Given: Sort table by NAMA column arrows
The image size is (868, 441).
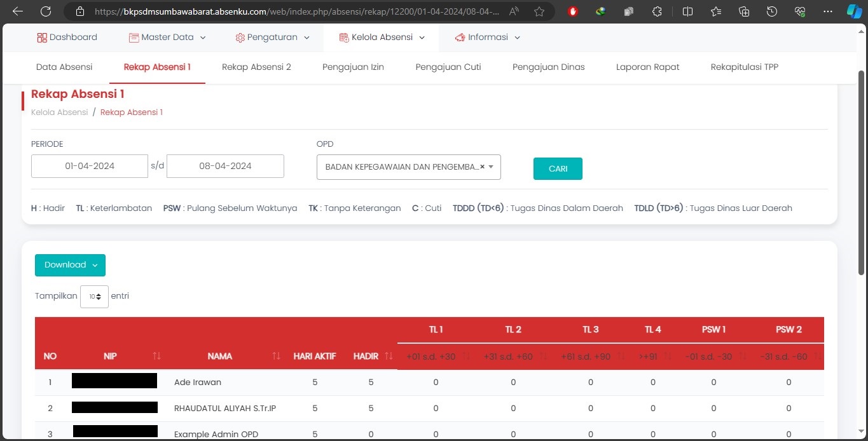Looking at the screenshot, I should coord(276,356).
